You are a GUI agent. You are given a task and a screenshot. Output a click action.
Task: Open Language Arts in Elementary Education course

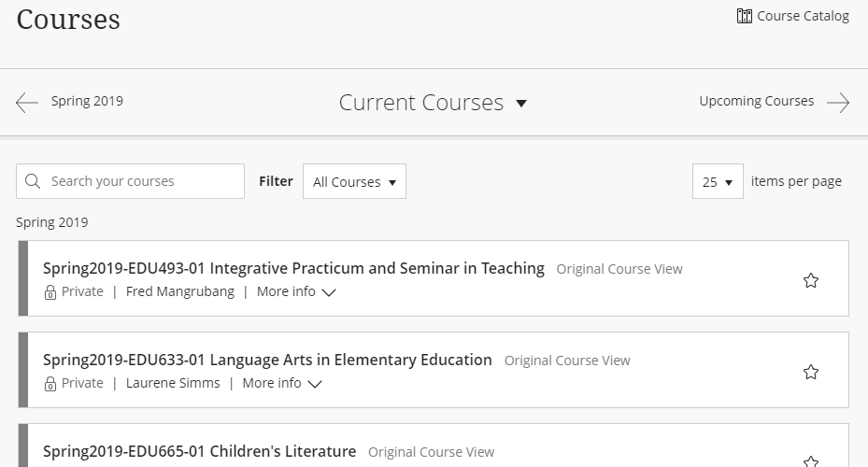(267, 360)
